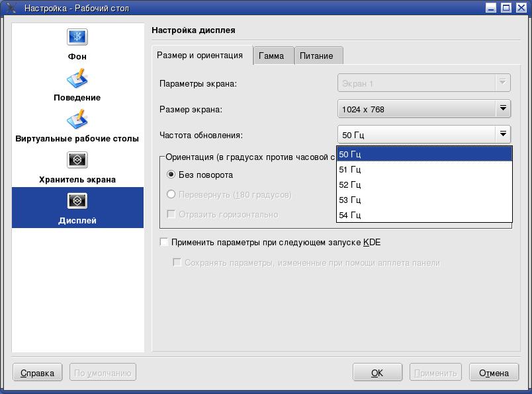The height and width of the screenshot is (394, 532).
Task: Select the Поведение icon in sidebar
Action: coord(77,79)
